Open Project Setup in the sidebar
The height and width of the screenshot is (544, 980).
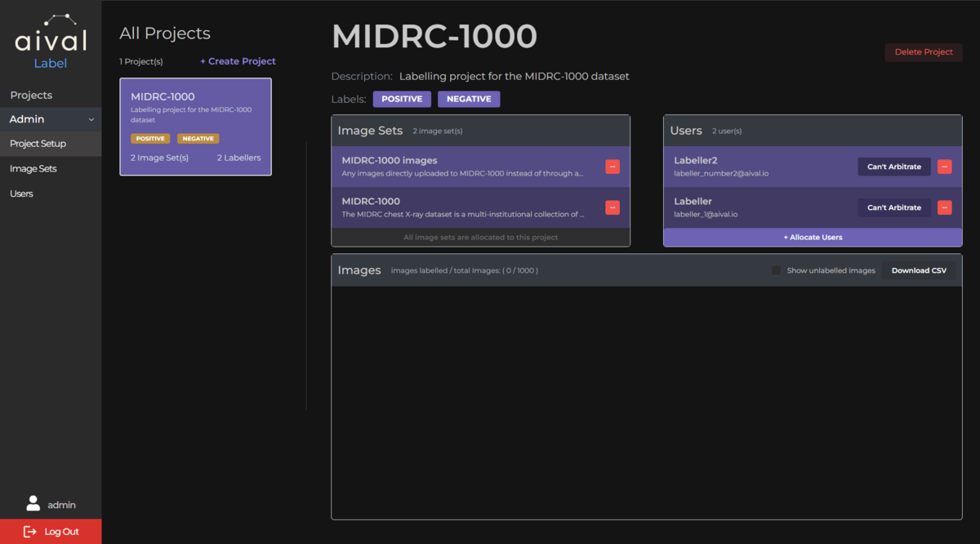pos(36,144)
